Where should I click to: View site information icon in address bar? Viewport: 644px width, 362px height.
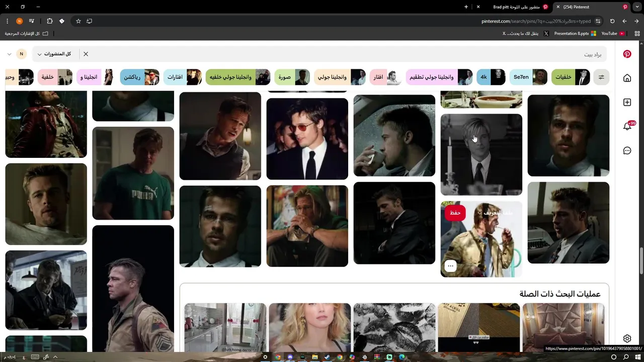tap(598, 21)
